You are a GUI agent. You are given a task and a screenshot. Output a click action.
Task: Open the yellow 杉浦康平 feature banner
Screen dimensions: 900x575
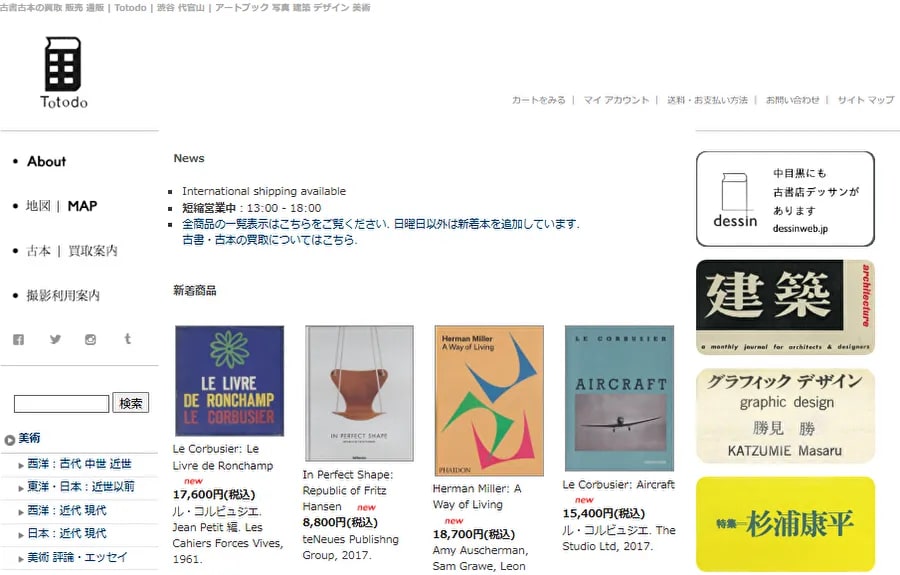(x=785, y=524)
